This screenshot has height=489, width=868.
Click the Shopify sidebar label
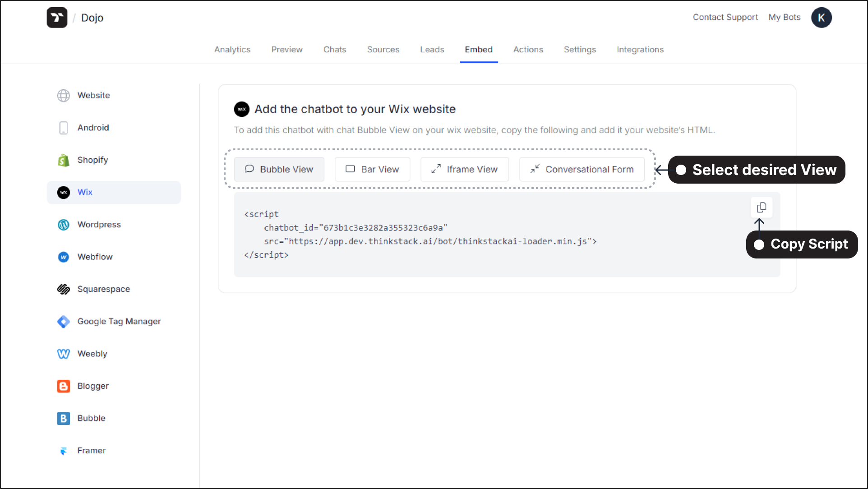[93, 160]
